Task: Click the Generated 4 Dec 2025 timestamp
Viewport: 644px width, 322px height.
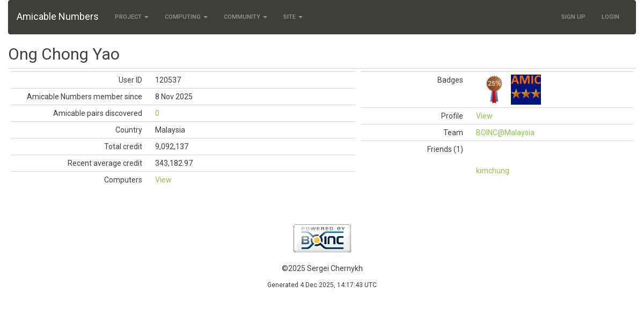Action: click(322, 285)
